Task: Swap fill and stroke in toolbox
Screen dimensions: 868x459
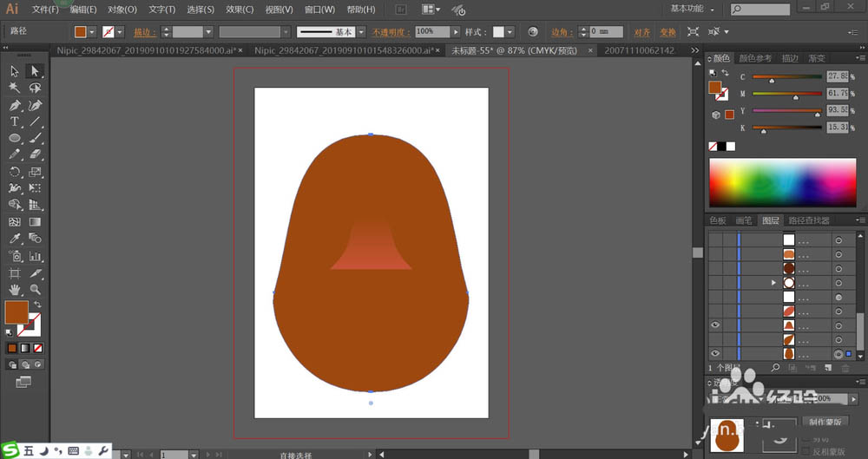Action: pyautogui.click(x=37, y=305)
